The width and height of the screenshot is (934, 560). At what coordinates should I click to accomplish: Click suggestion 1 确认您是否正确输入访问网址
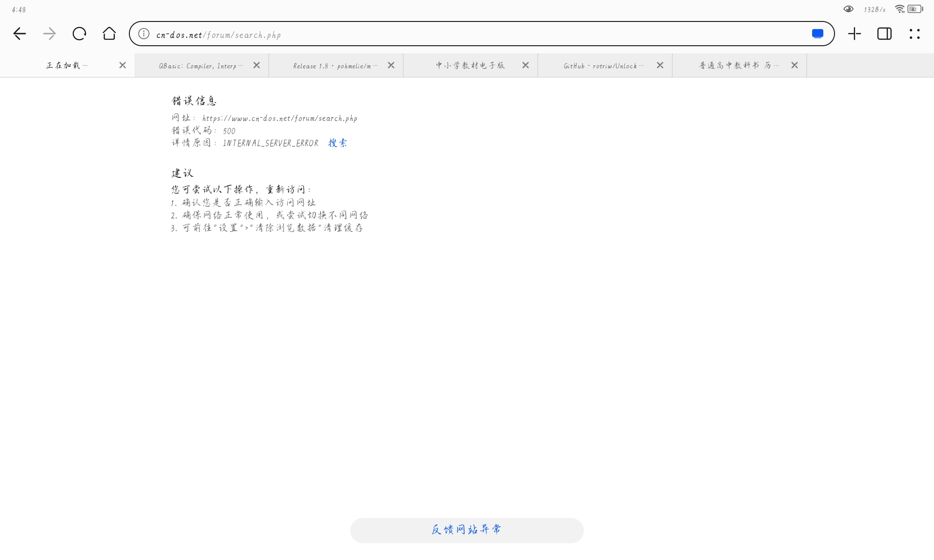tap(243, 203)
